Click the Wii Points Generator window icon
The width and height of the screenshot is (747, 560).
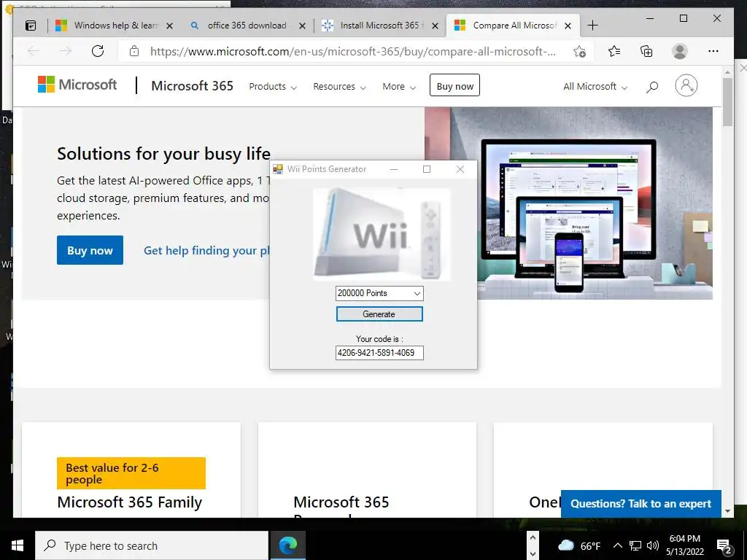coord(278,169)
